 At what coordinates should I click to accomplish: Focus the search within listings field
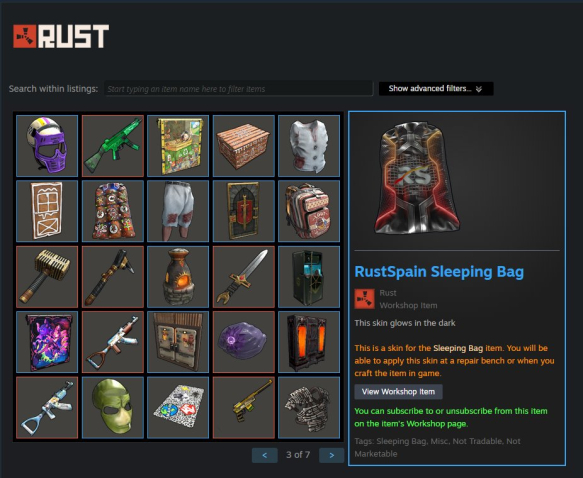(x=238, y=88)
